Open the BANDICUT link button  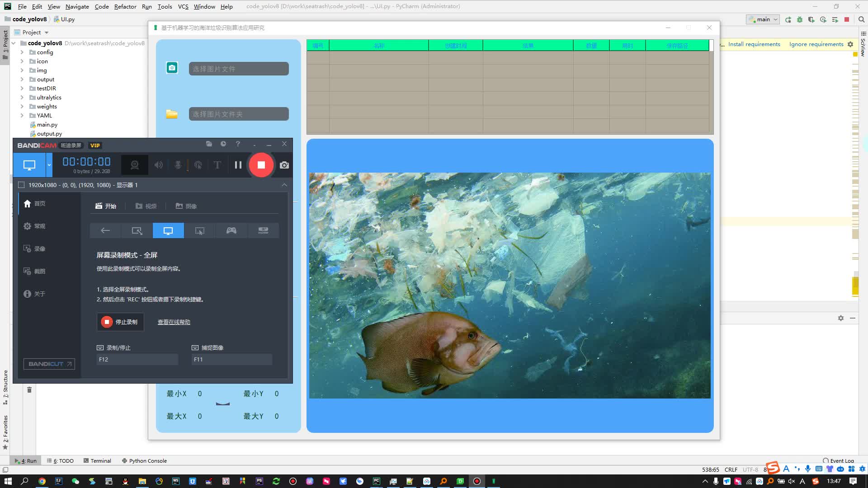pyautogui.click(x=49, y=364)
